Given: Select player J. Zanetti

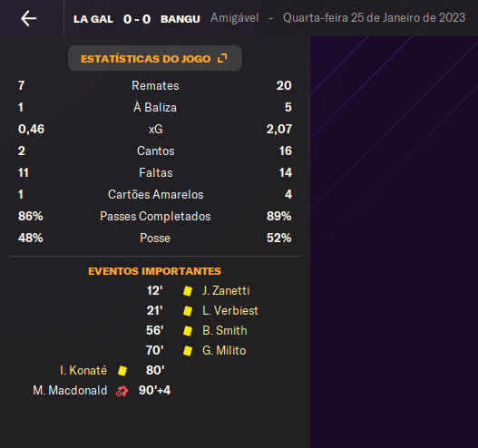Looking at the screenshot, I should 226,291.
